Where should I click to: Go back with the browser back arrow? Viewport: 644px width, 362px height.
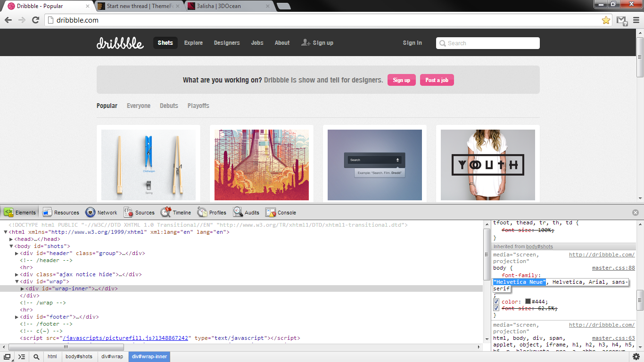click(x=8, y=20)
